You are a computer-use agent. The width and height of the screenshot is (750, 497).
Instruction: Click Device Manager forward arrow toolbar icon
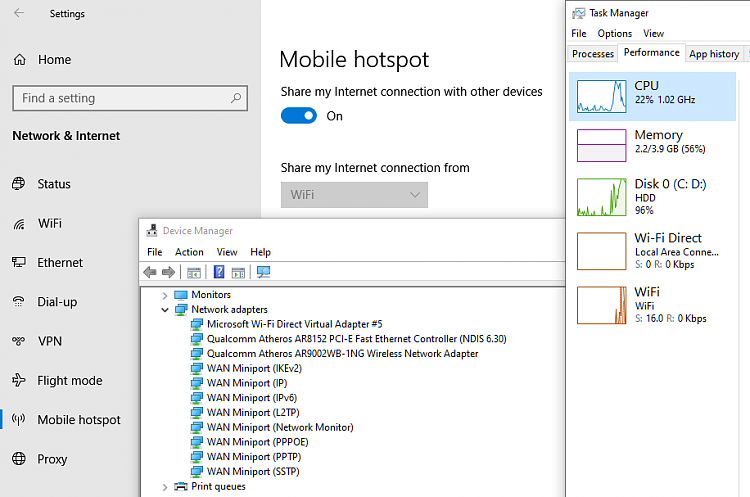click(168, 272)
